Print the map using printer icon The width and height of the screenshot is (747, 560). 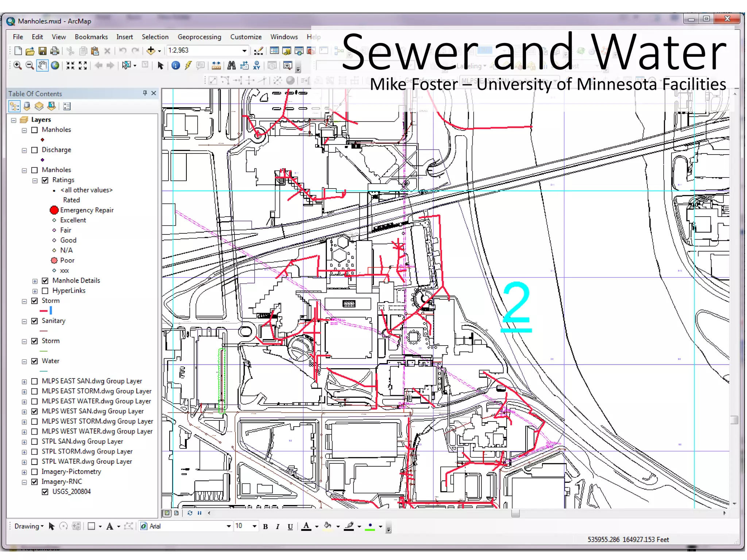55,51
